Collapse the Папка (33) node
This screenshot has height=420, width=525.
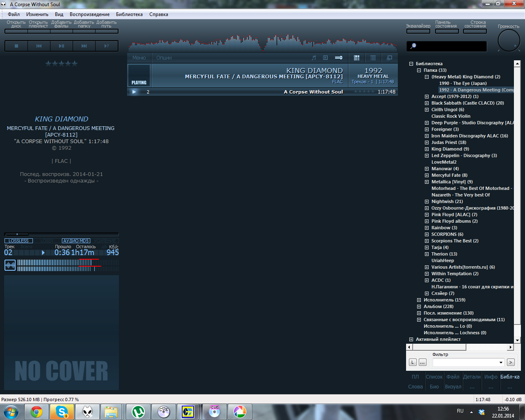(x=419, y=70)
